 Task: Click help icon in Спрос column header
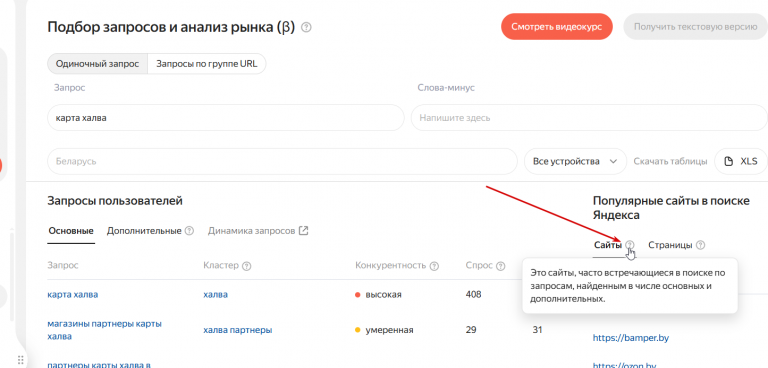[500, 266]
